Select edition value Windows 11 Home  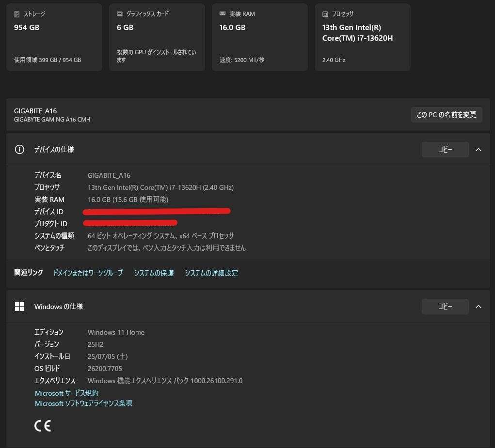pyautogui.click(x=116, y=332)
